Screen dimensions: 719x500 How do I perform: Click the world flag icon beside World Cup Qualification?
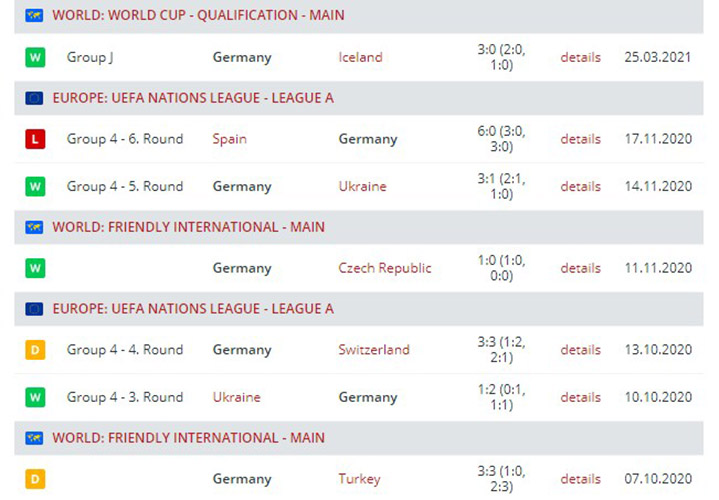34,16
